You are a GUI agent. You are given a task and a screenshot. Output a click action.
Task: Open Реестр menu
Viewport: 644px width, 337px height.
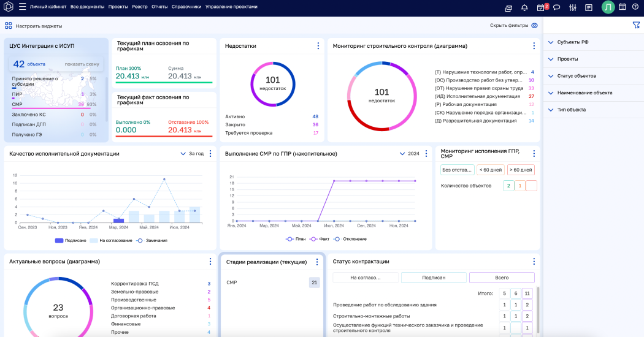click(x=140, y=7)
